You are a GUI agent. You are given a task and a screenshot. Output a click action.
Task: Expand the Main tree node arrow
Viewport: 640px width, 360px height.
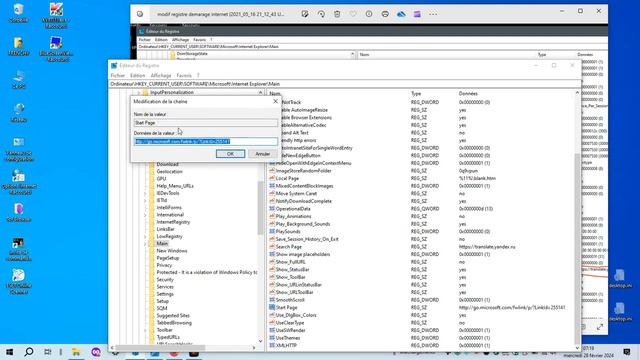[x=145, y=244]
